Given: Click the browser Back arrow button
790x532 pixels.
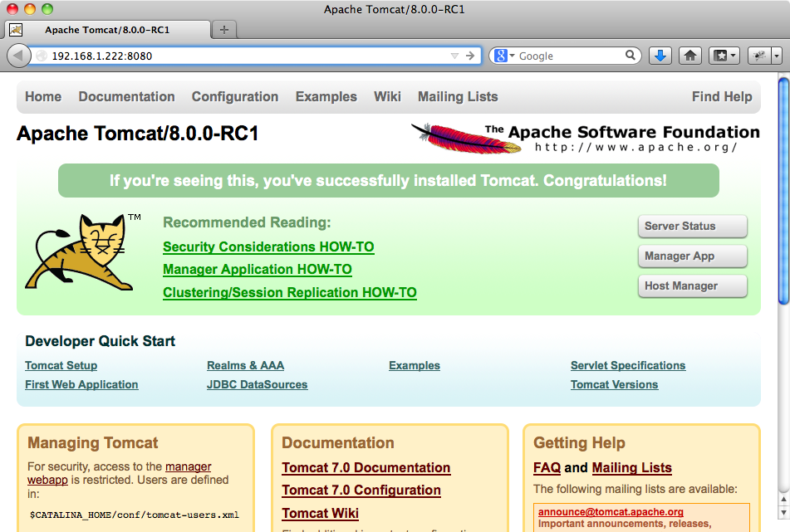Looking at the screenshot, I should point(18,56).
